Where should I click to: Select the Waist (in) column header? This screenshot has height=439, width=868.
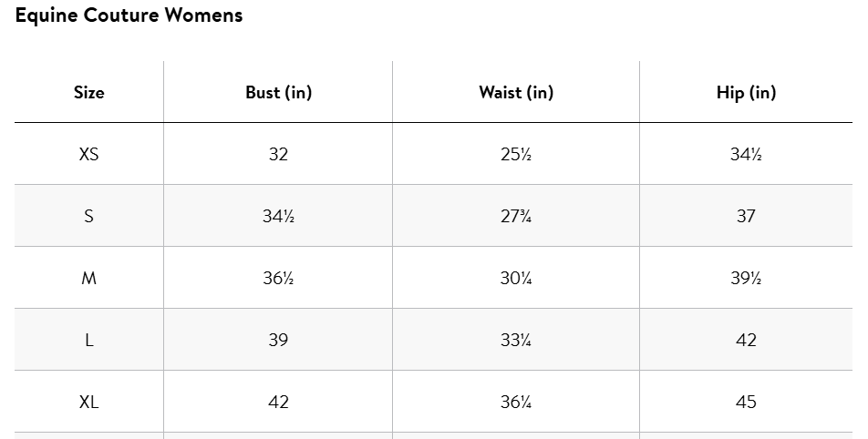tap(516, 92)
